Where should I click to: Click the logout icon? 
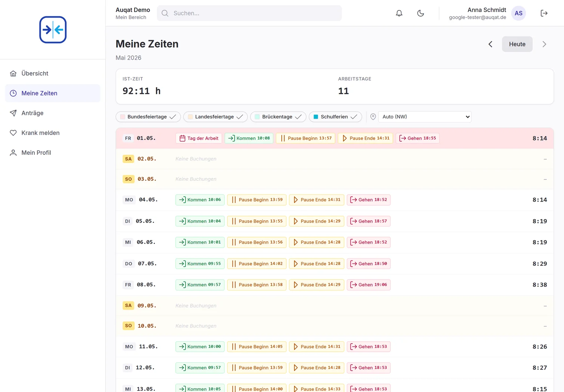click(x=544, y=13)
